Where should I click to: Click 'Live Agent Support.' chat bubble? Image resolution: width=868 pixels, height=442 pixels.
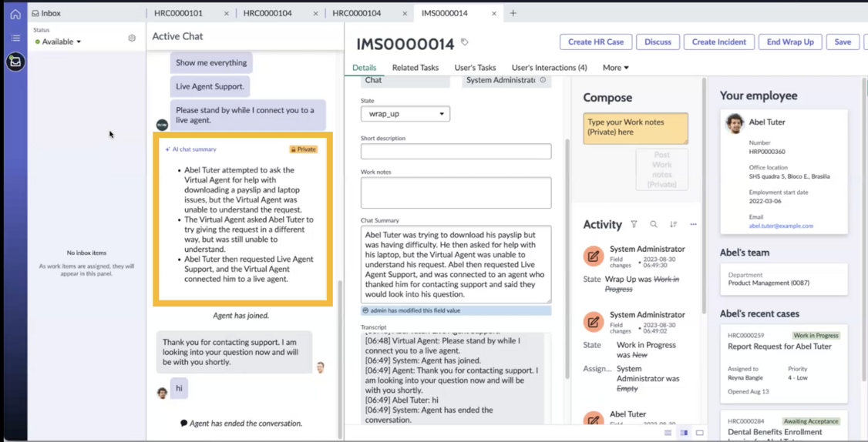pos(210,87)
